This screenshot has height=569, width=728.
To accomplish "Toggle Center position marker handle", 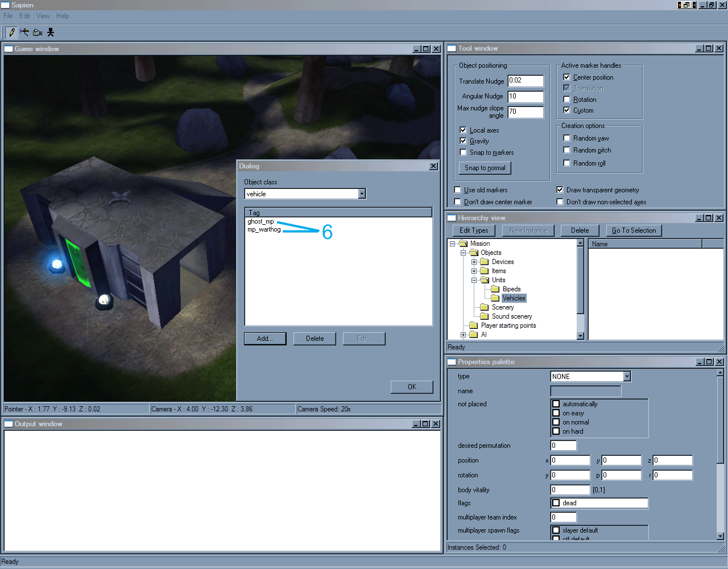I will [x=566, y=77].
